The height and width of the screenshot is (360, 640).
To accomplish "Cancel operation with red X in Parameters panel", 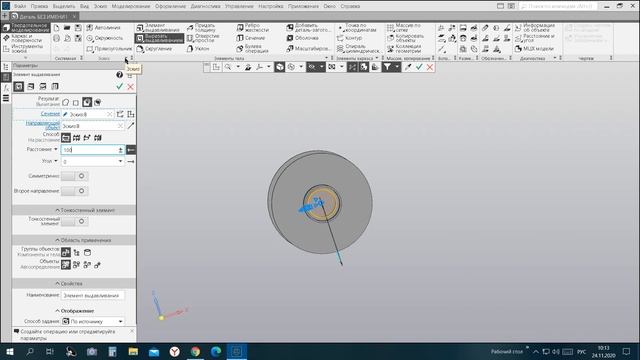I will [131, 87].
